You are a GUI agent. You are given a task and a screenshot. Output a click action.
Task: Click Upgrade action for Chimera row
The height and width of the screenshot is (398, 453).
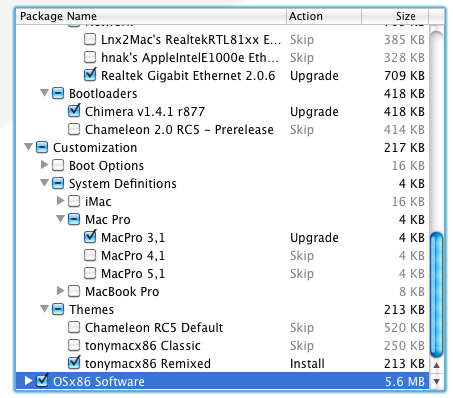(314, 112)
